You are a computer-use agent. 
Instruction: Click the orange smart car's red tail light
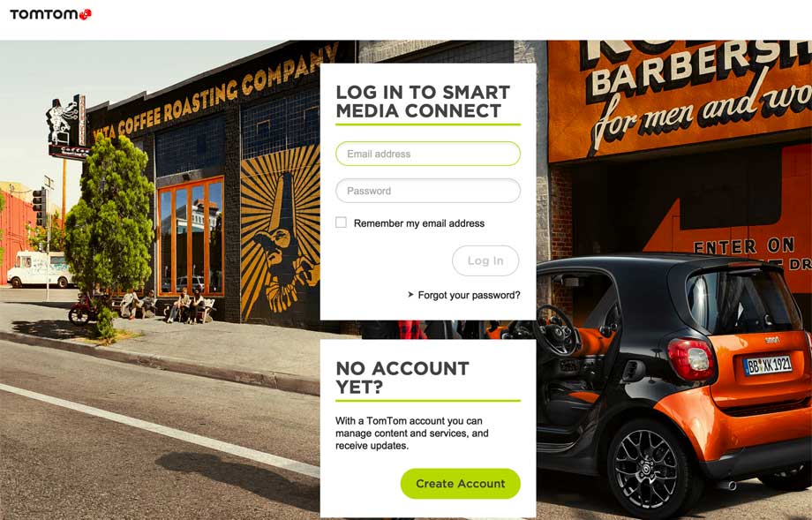[x=691, y=359]
